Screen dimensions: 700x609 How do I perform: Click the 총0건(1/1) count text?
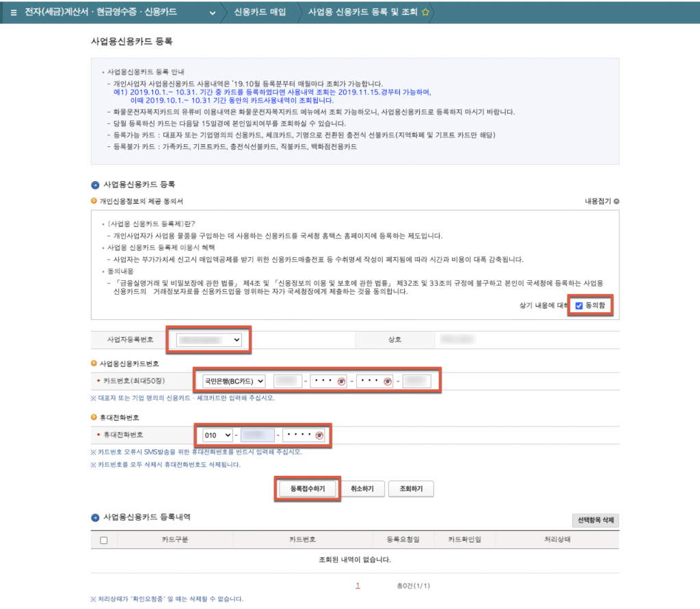[x=414, y=585]
